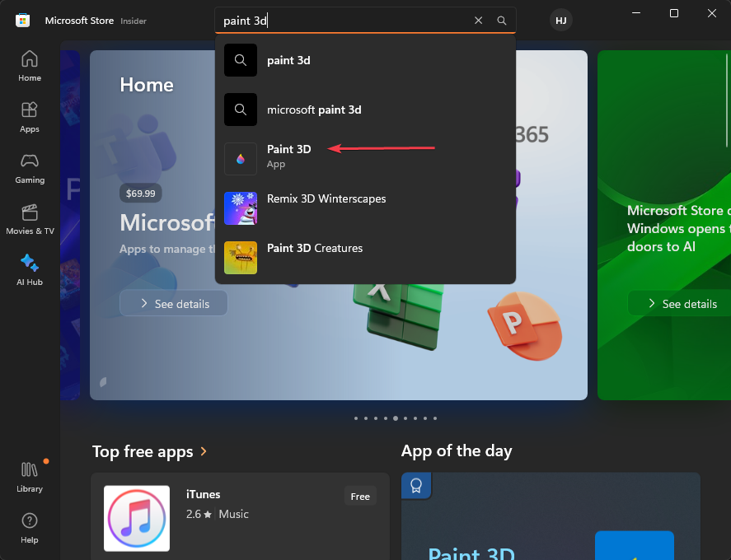Screen dimensions: 731x560
Task: Click the iTunes app icon
Action: 137,519
